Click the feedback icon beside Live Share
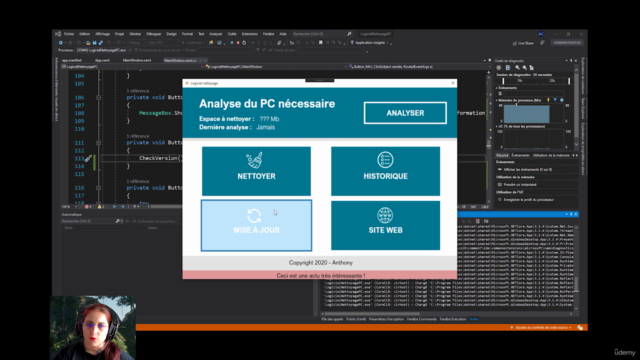 pyautogui.click(x=542, y=42)
